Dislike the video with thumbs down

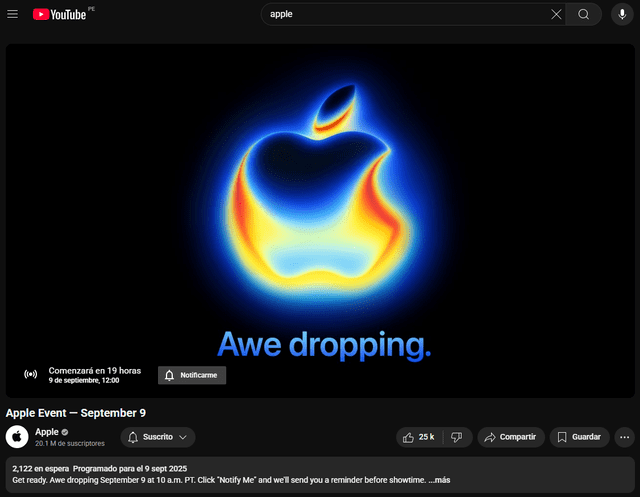(457, 437)
